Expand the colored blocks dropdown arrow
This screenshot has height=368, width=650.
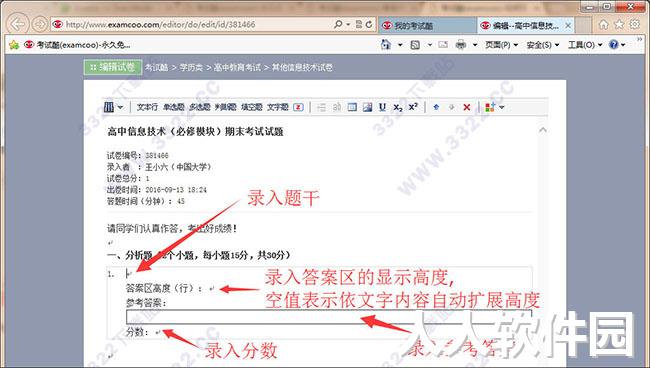pos(502,107)
